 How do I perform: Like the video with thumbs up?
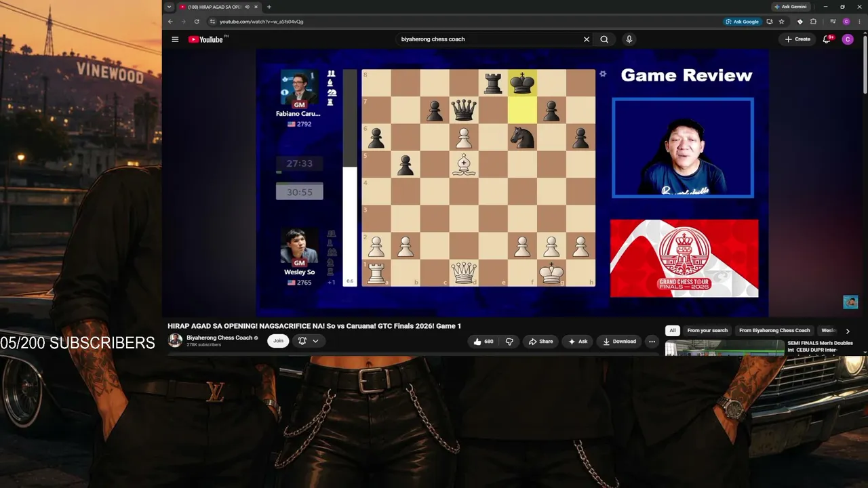(483, 342)
